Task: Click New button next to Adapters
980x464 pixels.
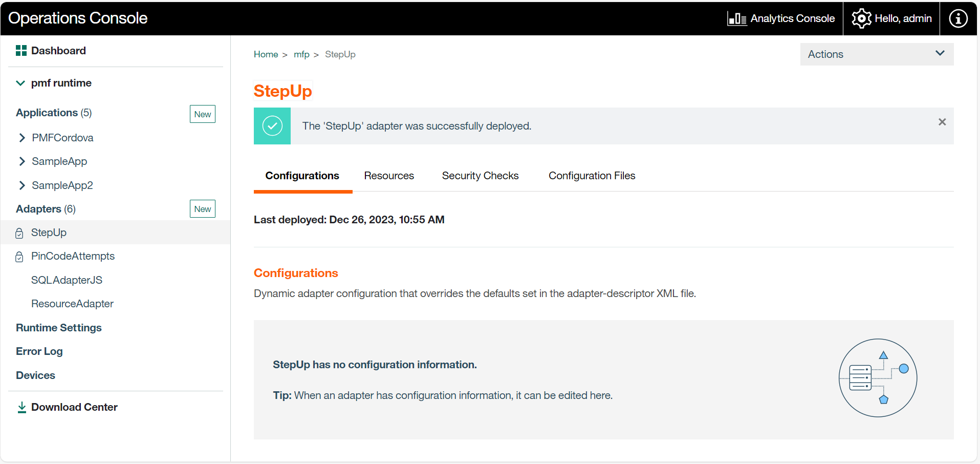Action: click(202, 209)
